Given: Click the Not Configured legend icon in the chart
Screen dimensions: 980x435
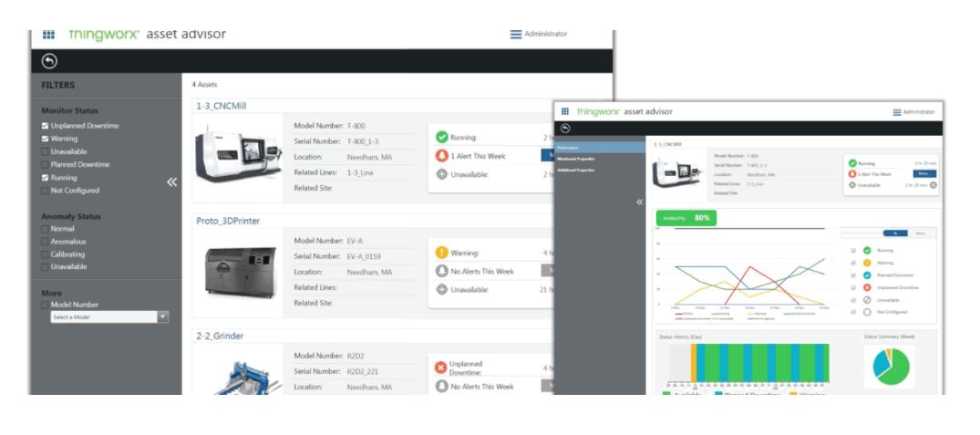Looking at the screenshot, I should click(x=867, y=312).
